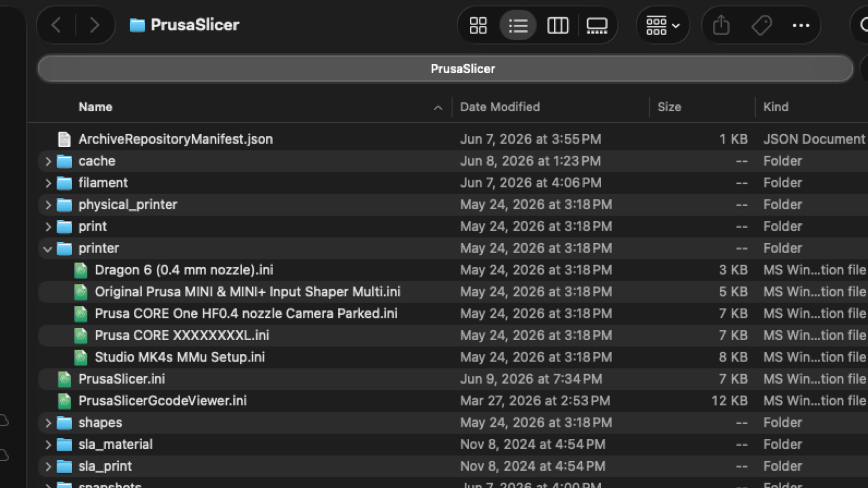The width and height of the screenshot is (868, 488).
Task: Sort by the Kind column
Action: (x=776, y=107)
